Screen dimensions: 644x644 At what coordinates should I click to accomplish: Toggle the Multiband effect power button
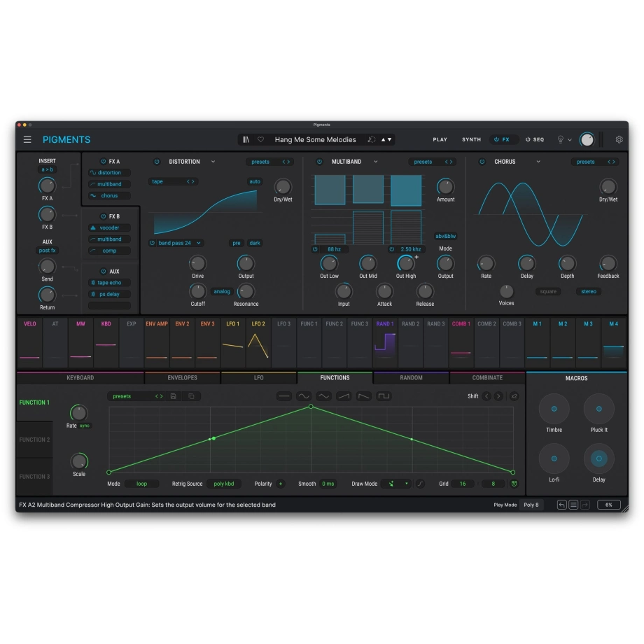[319, 162]
